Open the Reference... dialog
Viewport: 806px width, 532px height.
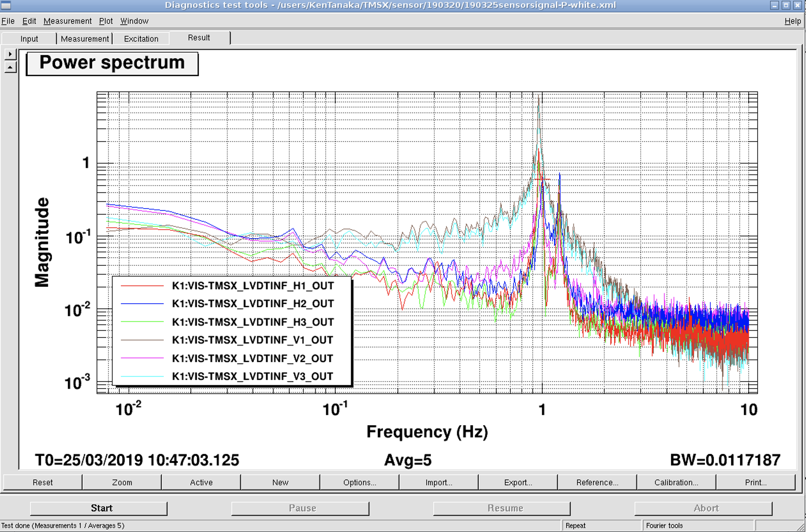click(x=597, y=482)
